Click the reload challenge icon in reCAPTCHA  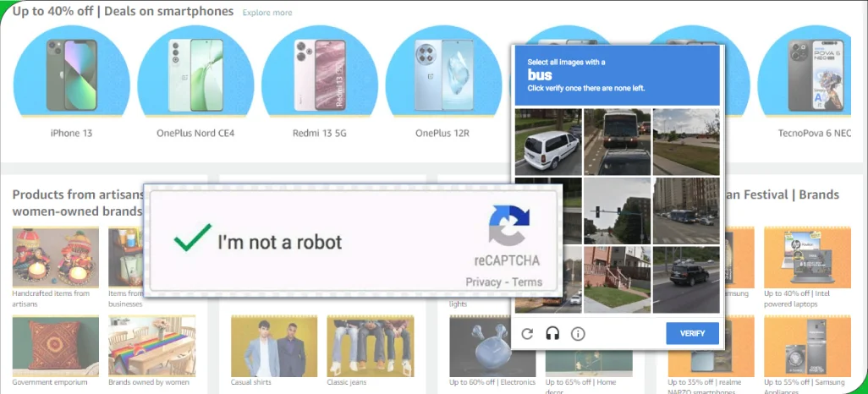(527, 333)
